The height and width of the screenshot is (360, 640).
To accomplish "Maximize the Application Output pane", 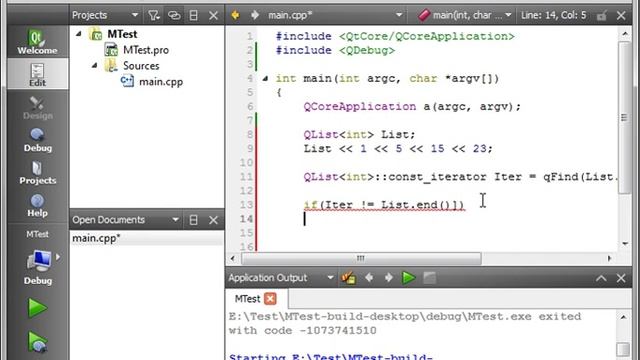I will (x=601, y=278).
